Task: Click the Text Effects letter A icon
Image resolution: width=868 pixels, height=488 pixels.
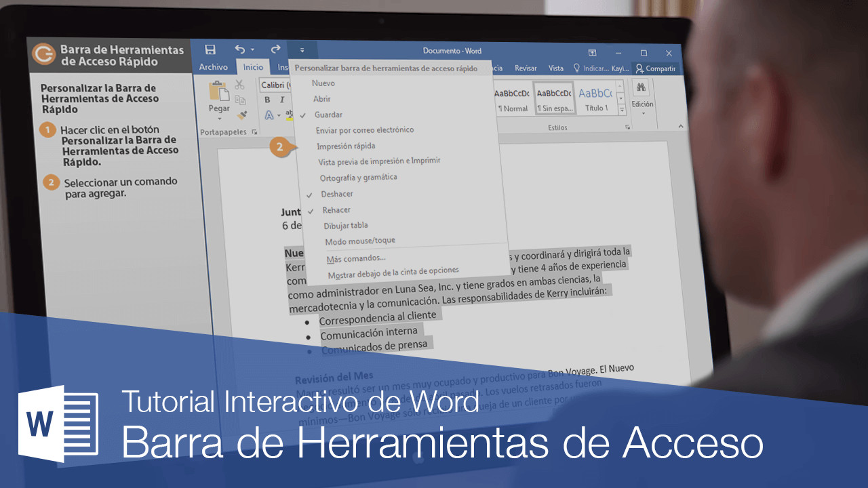Action: click(269, 115)
